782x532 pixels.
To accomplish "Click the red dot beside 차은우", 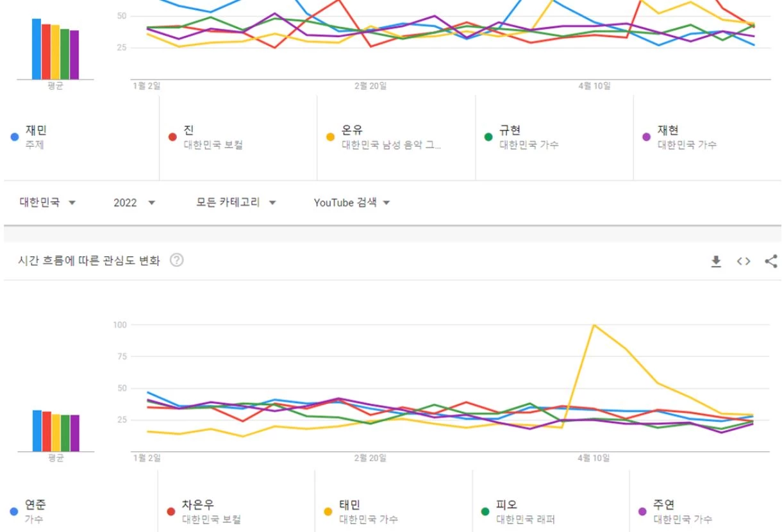I will click(171, 511).
